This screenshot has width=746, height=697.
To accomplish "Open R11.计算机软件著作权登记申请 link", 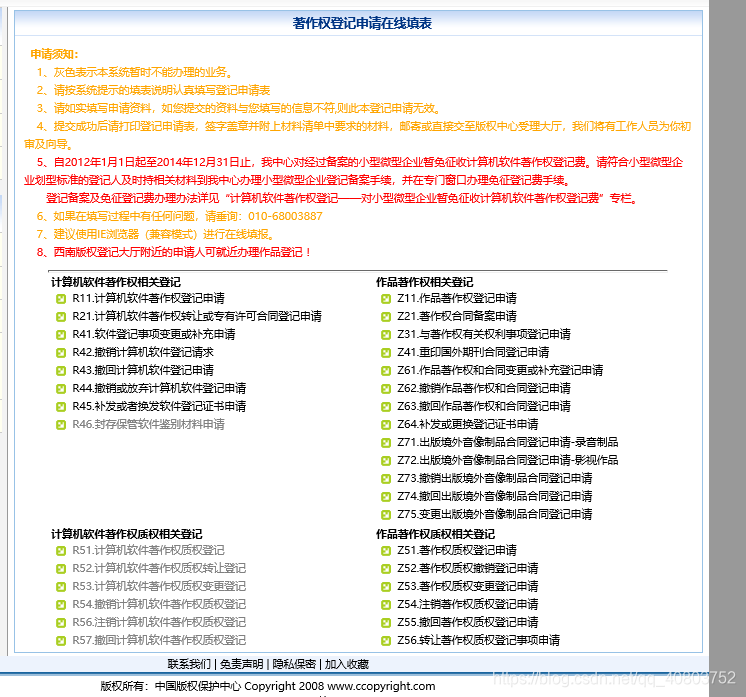I will [148, 298].
